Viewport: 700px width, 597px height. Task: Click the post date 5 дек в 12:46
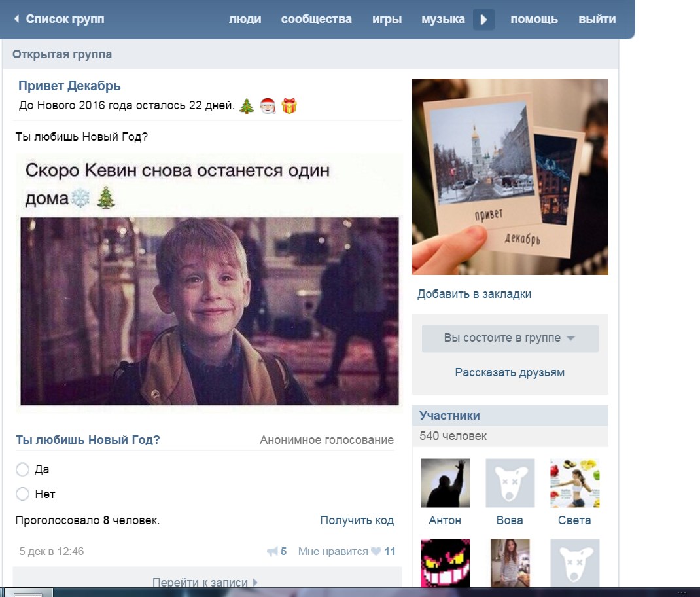coord(51,551)
